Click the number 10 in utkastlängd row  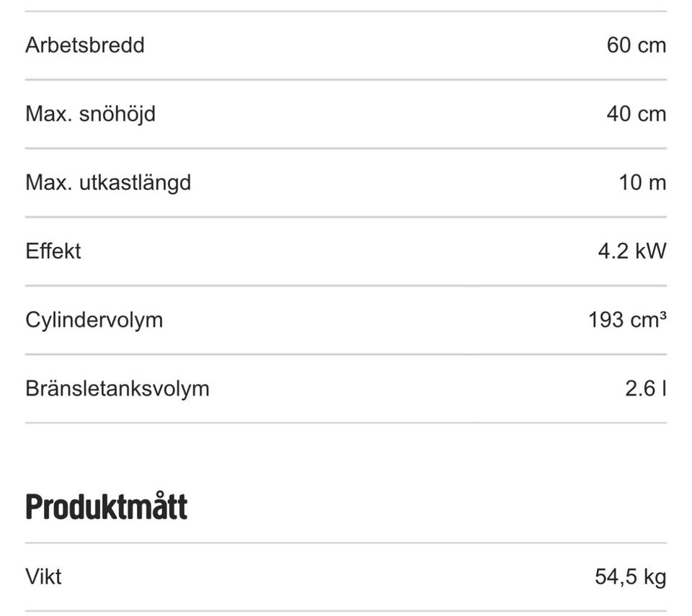631,182
